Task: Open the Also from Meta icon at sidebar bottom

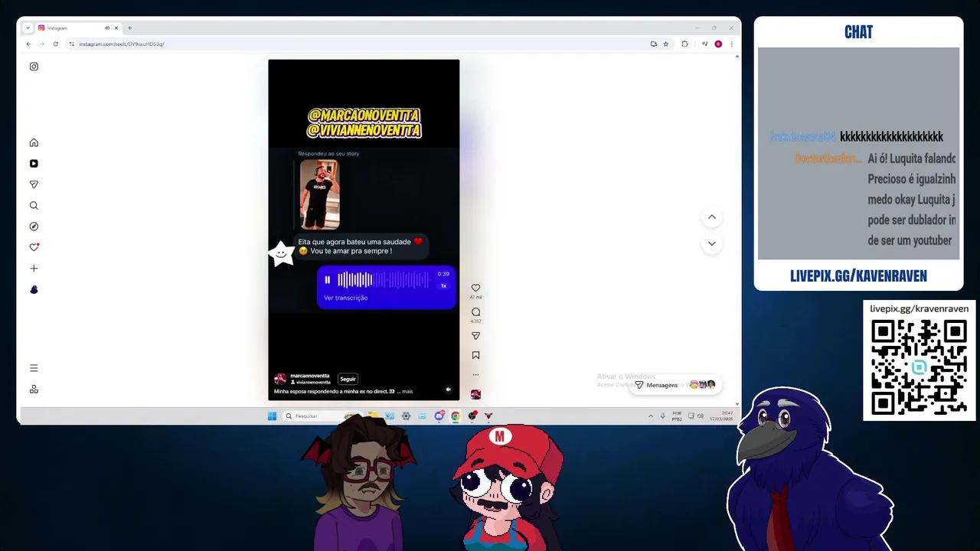Action: [34, 390]
